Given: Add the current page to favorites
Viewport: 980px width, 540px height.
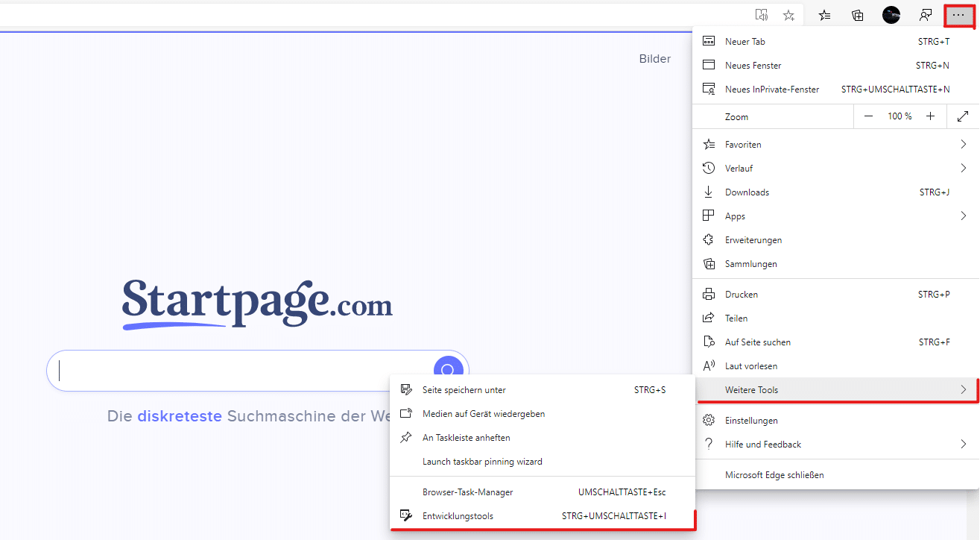Looking at the screenshot, I should pyautogui.click(x=788, y=14).
